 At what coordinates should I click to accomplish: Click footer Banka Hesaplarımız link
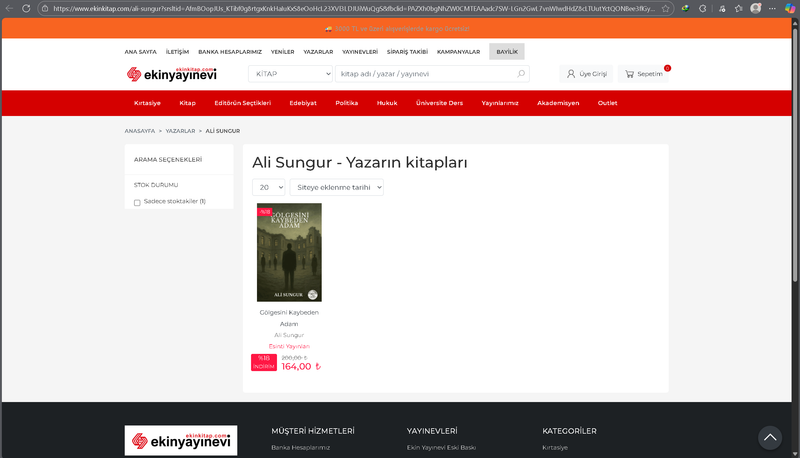tap(301, 447)
